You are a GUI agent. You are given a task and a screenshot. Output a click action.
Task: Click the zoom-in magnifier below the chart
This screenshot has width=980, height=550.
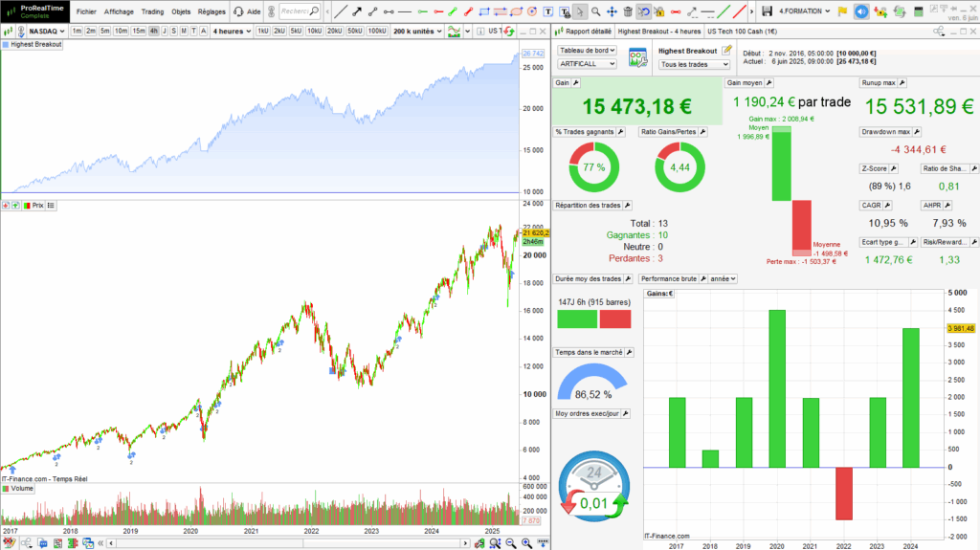click(x=527, y=543)
